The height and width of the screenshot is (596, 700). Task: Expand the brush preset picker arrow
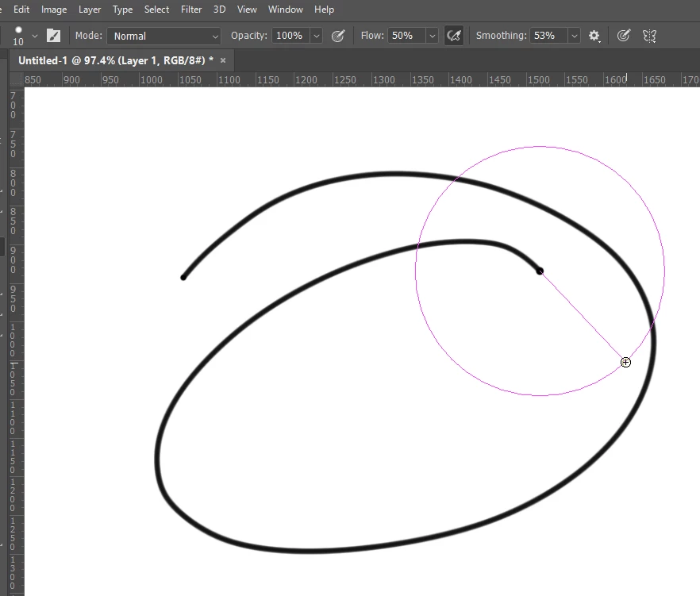(x=35, y=36)
